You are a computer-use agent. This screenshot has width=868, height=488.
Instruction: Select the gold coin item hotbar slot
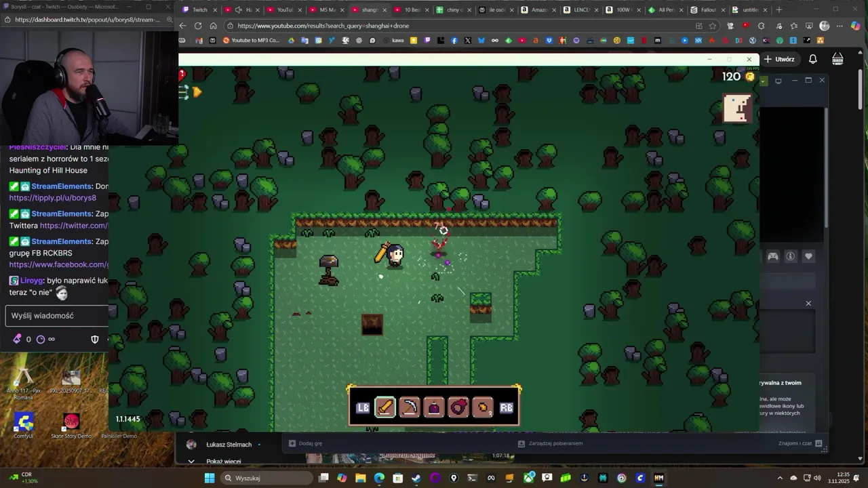coord(483,407)
